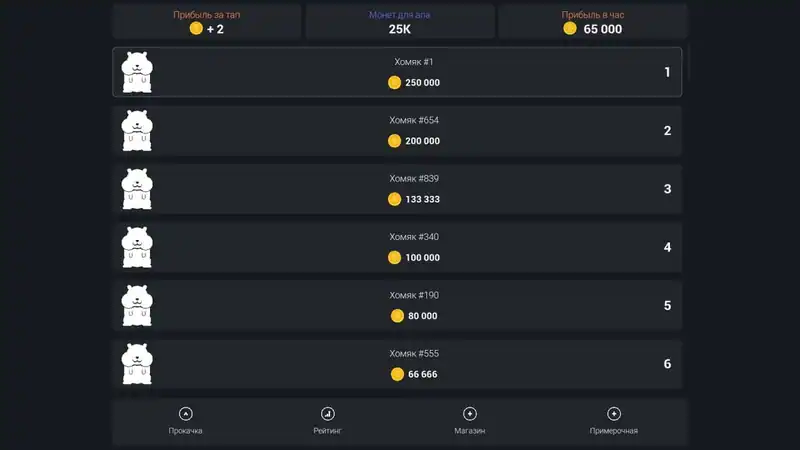The width and height of the screenshot is (800, 450).
Task: Click hamster avatar for Хомяк #340
Action: point(137,247)
